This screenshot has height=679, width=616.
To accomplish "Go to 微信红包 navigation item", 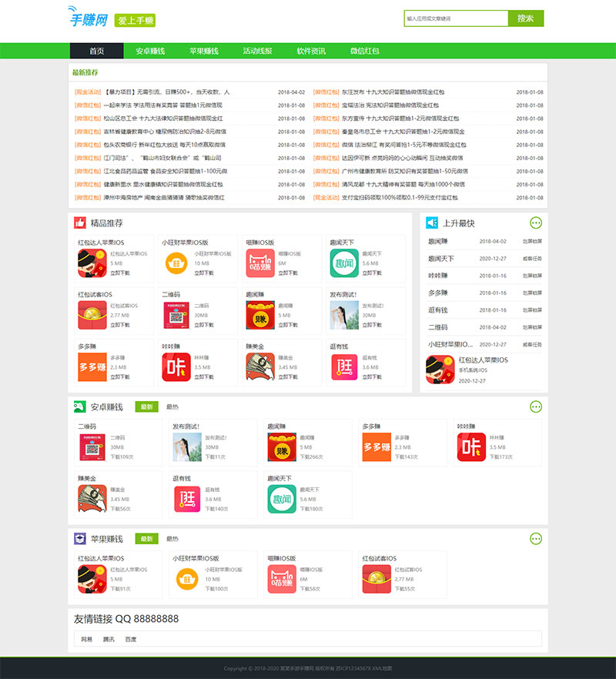I will (x=364, y=52).
